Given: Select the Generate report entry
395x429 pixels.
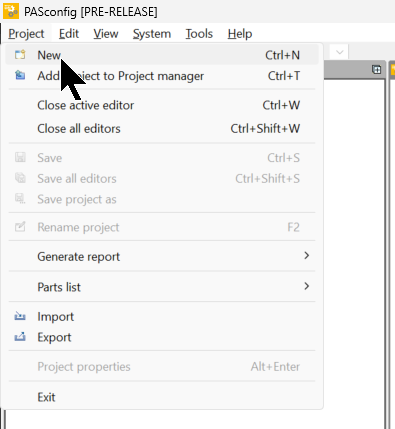Looking at the screenshot, I should click(162, 256).
